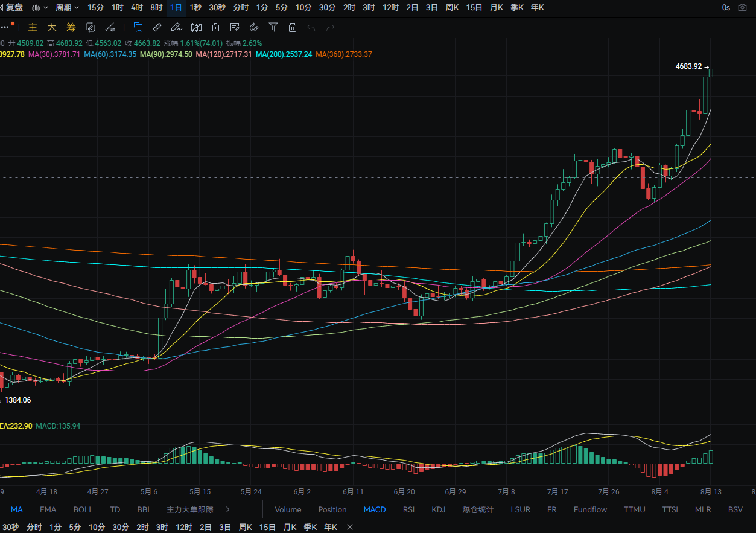Click the MA(30) value 3781.71 label
This screenshot has width=756, height=533.
54,54
